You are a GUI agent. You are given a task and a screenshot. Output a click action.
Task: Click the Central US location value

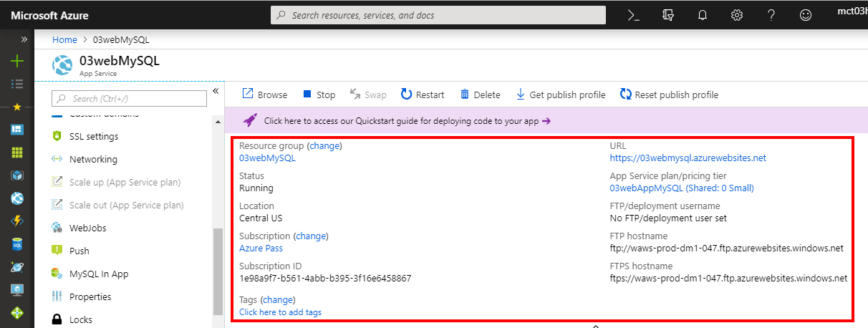pyautogui.click(x=261, y=218)
